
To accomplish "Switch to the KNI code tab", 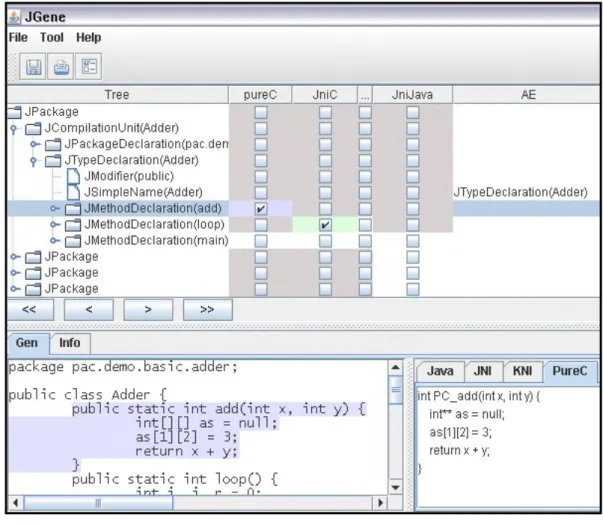I will click(x=523, y=371).
